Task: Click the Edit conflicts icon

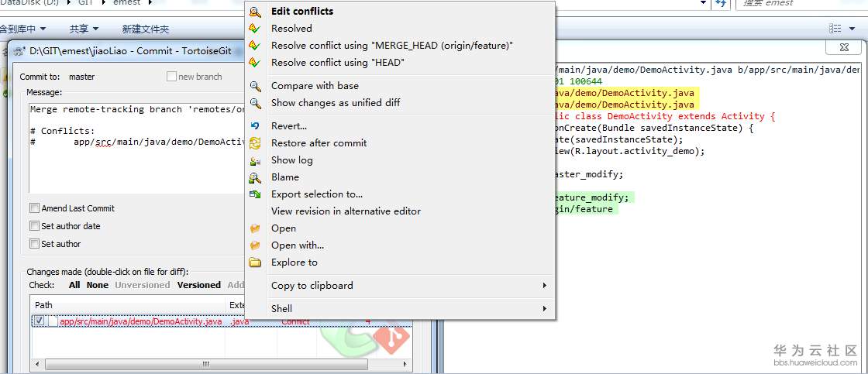Action: 255,12
